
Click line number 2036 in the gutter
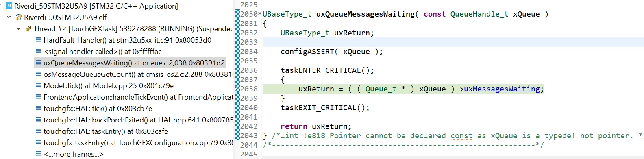(249, 70)
